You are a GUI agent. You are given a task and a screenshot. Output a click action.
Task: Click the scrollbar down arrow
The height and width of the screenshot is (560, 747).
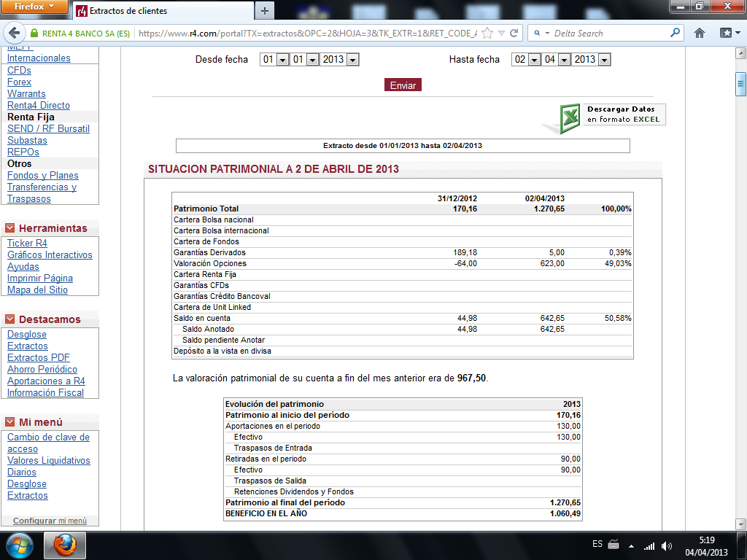click(740, 524)
